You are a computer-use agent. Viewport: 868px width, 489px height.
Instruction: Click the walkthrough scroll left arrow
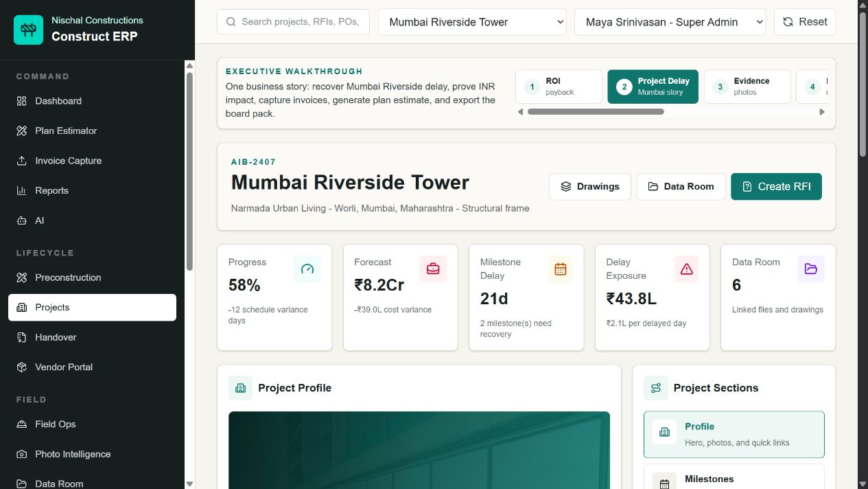(521, 111)
